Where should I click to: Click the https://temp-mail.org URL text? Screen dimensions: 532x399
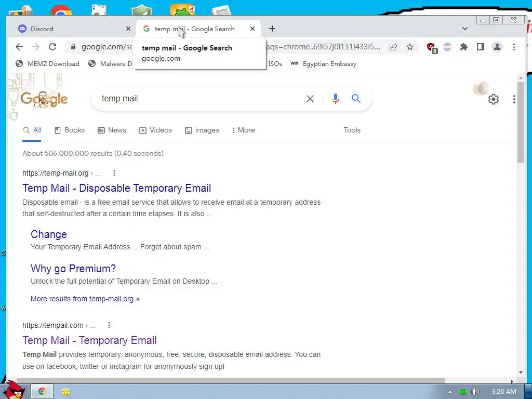pos(55,174)
